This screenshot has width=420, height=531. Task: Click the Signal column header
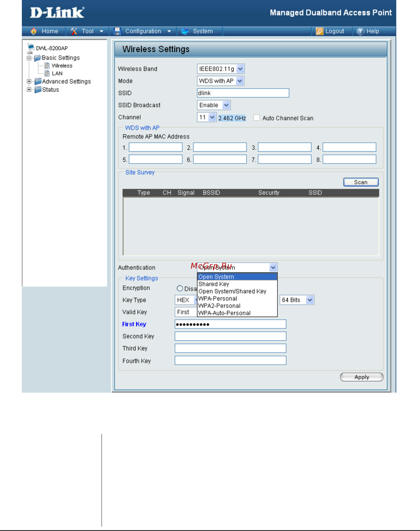pos(186,193)
